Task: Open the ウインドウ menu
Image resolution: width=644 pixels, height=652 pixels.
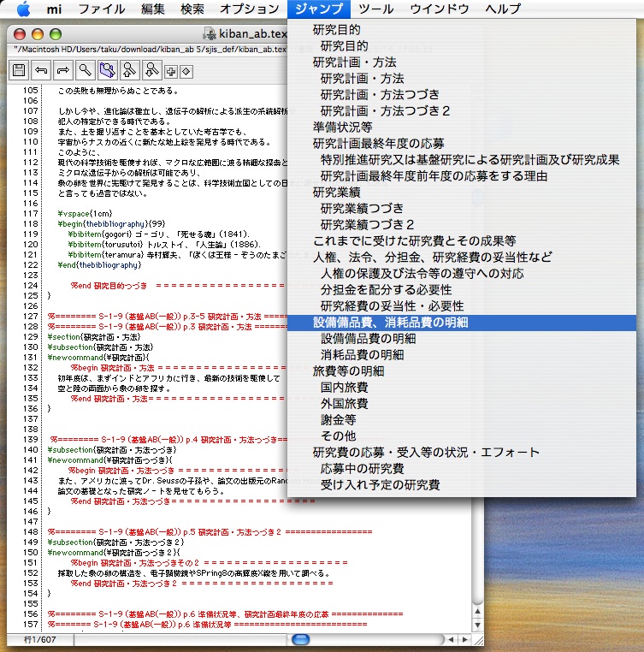Action: pyautogui.click(x=440, y=9)
